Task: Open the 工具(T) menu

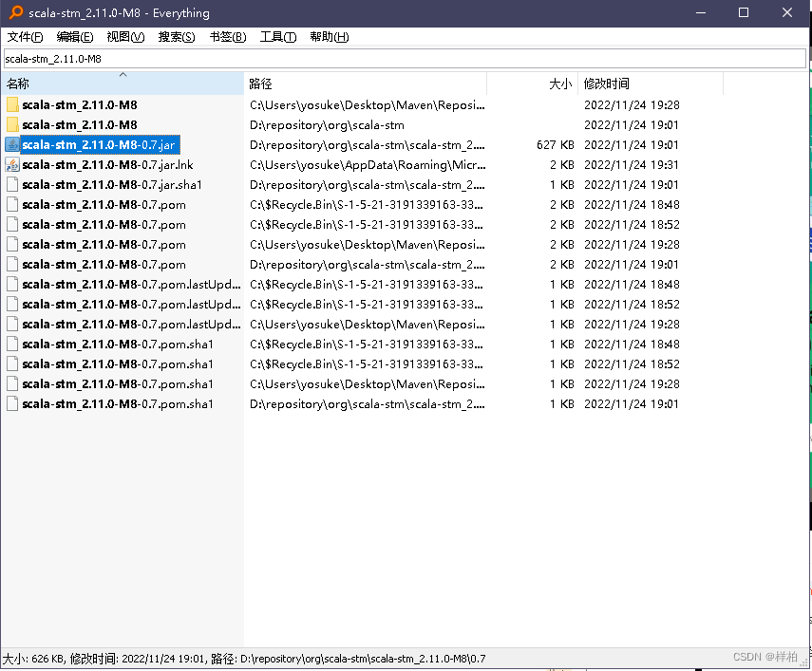Action: [x=278, y=37]
